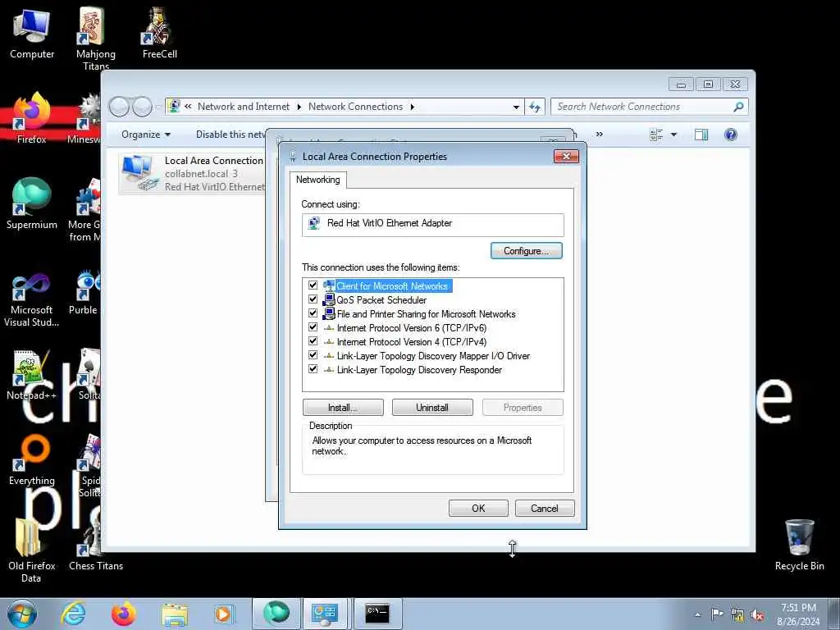This screenshot has width=840, height=630.
Task: Expand Network and Internet breadcrumb arrow
Action: tap(299, 107)
